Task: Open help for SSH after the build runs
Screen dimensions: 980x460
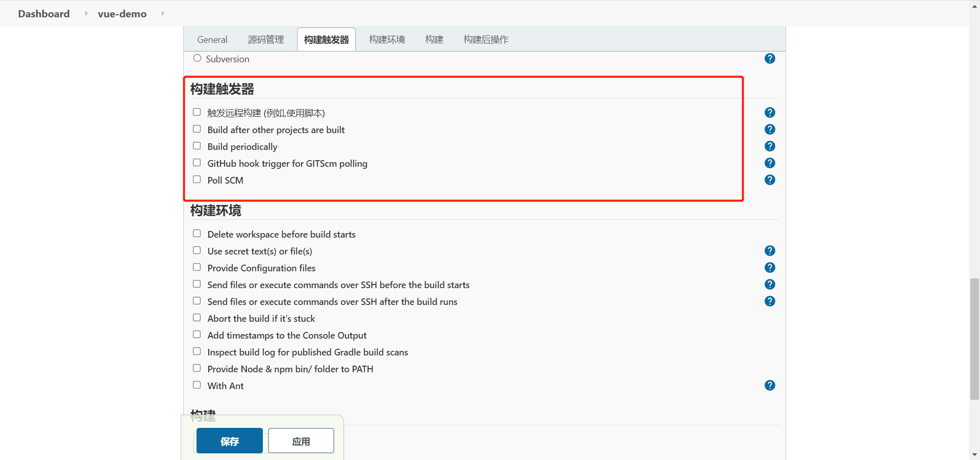Action: click(x=770, y=301)
